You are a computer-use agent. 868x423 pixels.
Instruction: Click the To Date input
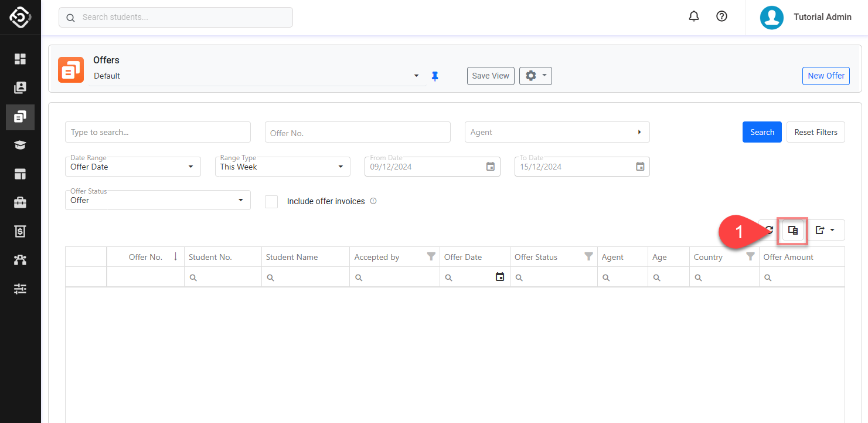[x=582, y=167]
